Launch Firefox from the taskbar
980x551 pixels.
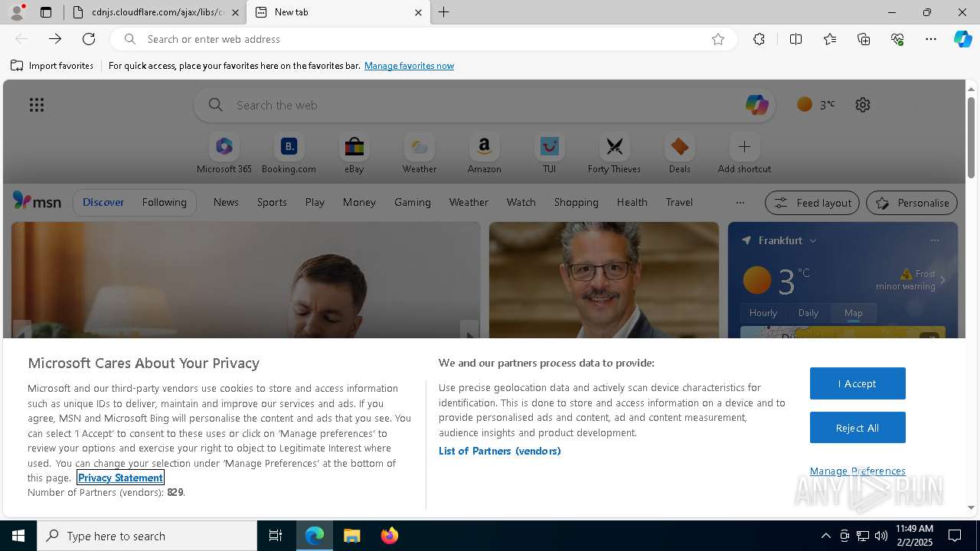(389, 536)
